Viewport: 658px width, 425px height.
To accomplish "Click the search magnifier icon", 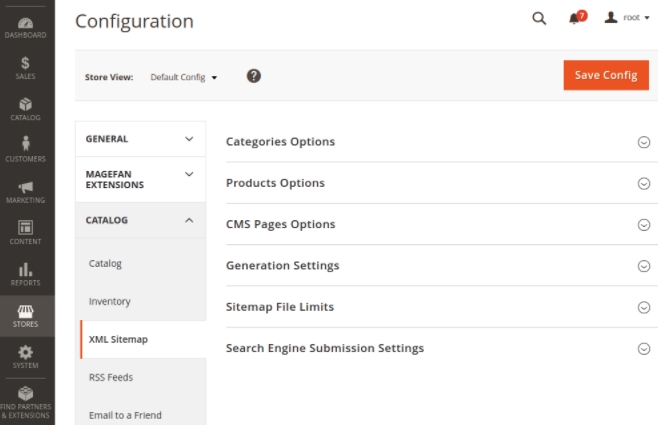I will [539, 18].
